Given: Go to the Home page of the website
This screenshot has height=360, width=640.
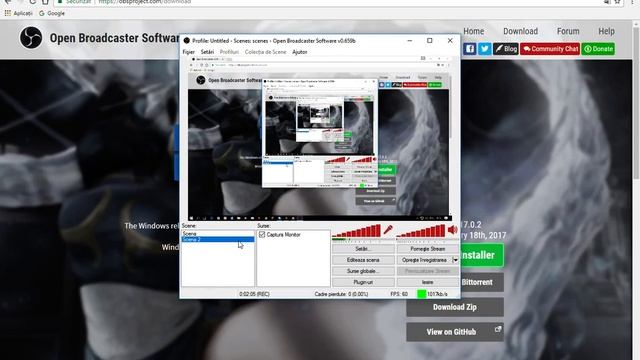Looking at the screenshot, I should (x=473, y=31).
